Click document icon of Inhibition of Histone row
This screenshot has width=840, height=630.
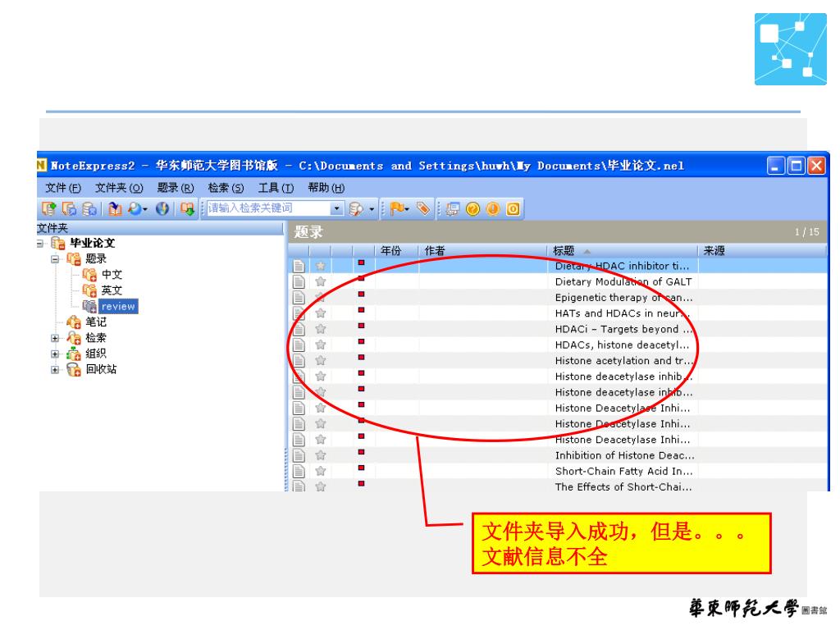[x=299, y=455]
